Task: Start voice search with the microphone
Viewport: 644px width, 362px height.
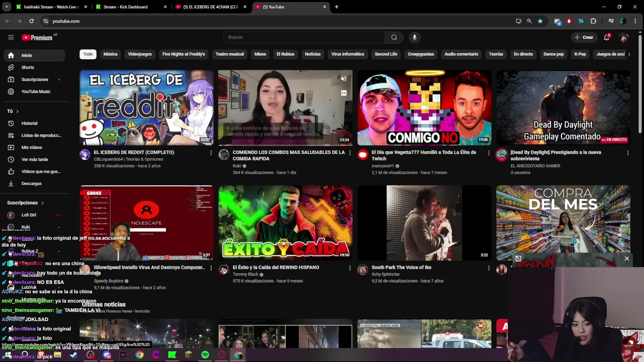Action: [415, 37]
